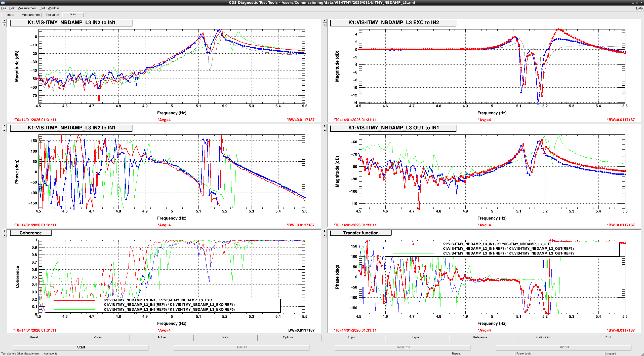Switch to the Input tab
644x356 pixels.
pos(11,15)
